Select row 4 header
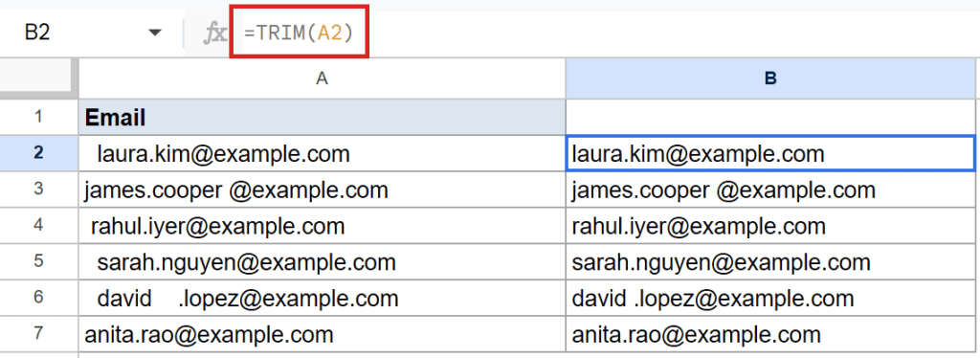 [x=38, y=225]
